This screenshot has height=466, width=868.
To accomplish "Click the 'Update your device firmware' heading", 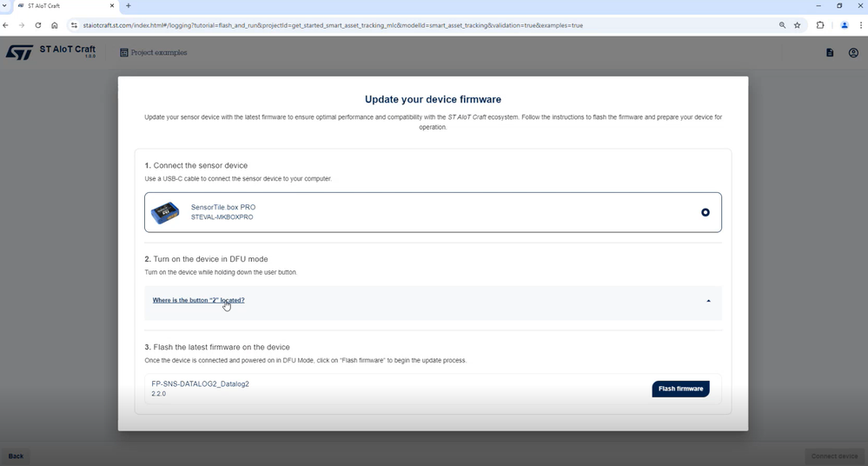I will [433, 99].
